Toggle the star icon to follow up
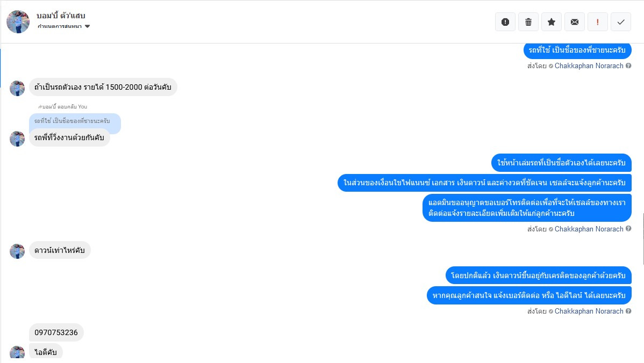This screenshot has width=644, height=363. (552, 22)
